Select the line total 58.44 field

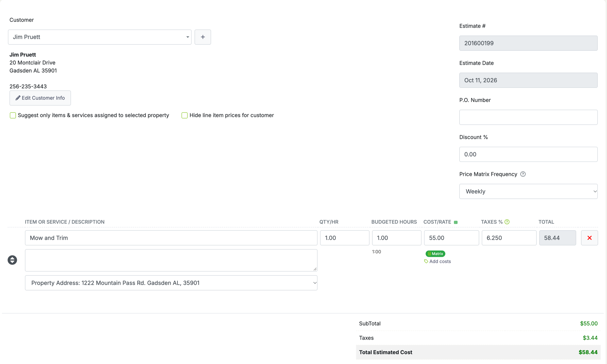[557, 238]
